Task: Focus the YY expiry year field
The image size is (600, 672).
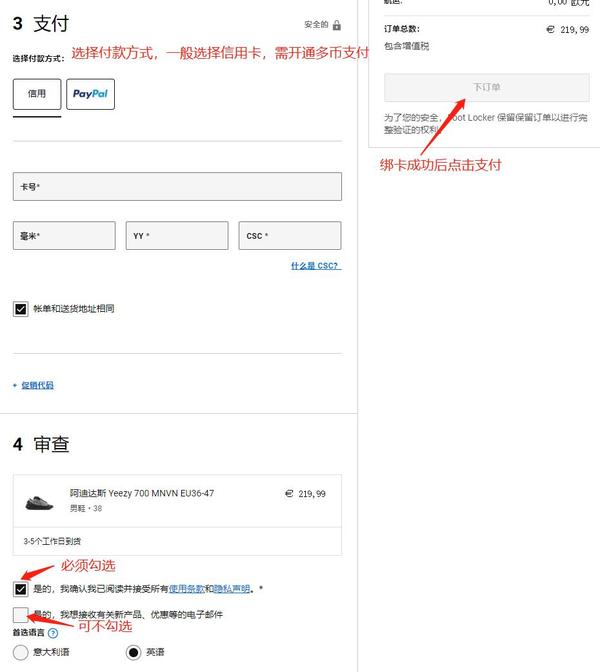Action: point(177,235)
